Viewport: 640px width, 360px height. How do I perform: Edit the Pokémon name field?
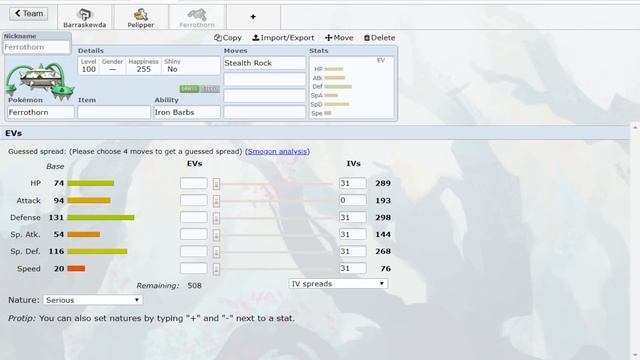point(40,112)
